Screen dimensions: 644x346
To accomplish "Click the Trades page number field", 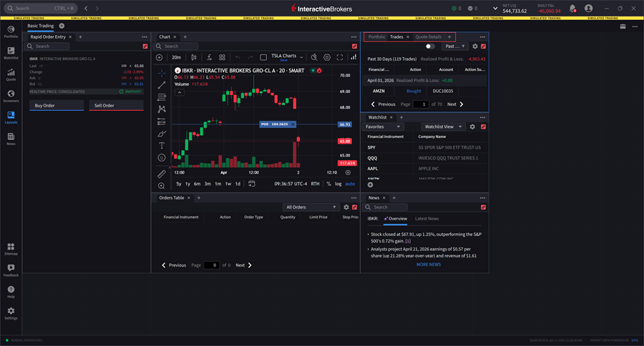I will 421,104.
